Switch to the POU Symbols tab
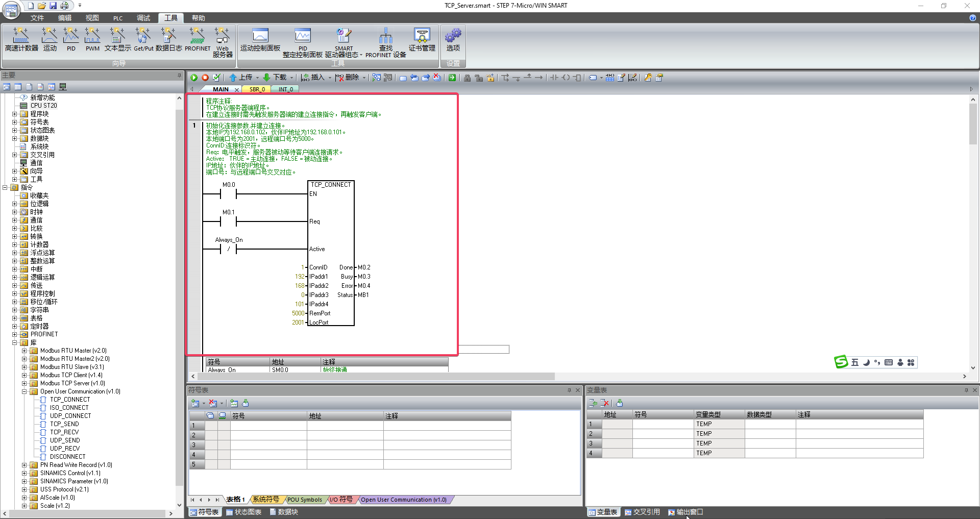 pos(305,500)
